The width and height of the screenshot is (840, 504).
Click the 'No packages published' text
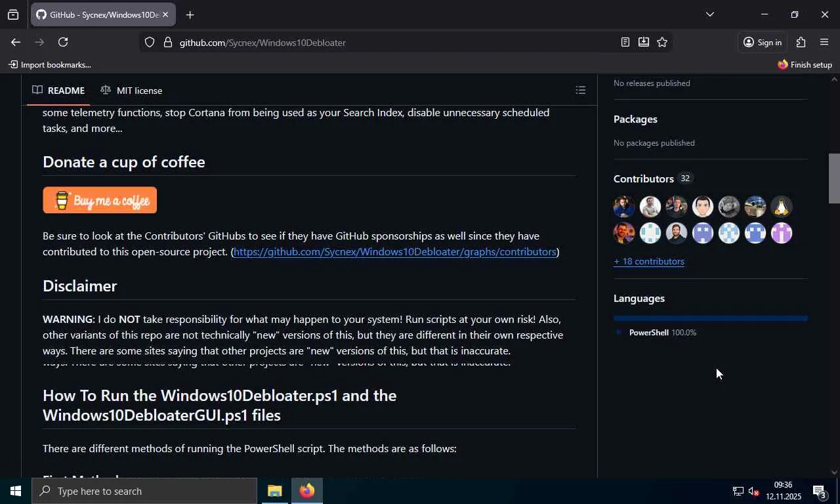coord(654,143)
